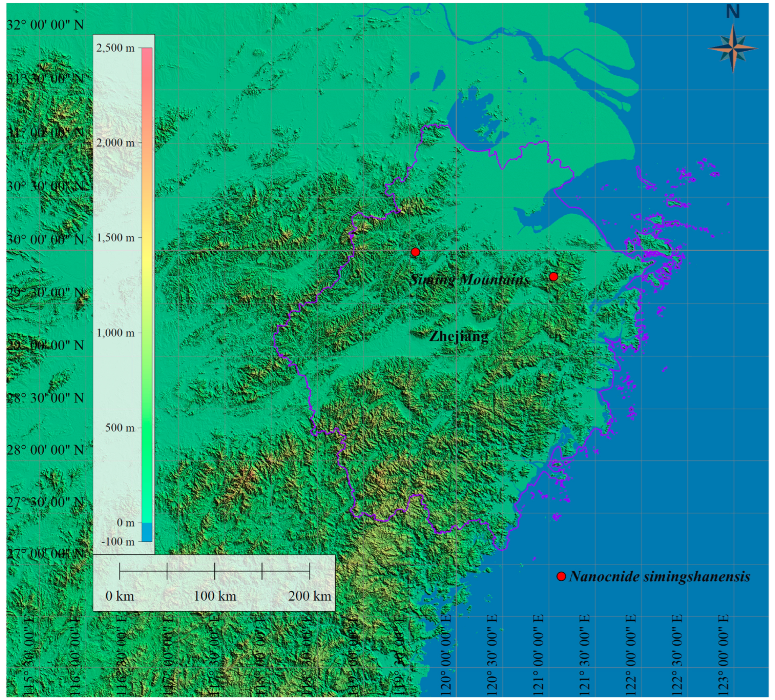Click the 100 km scale bar label

214,596
